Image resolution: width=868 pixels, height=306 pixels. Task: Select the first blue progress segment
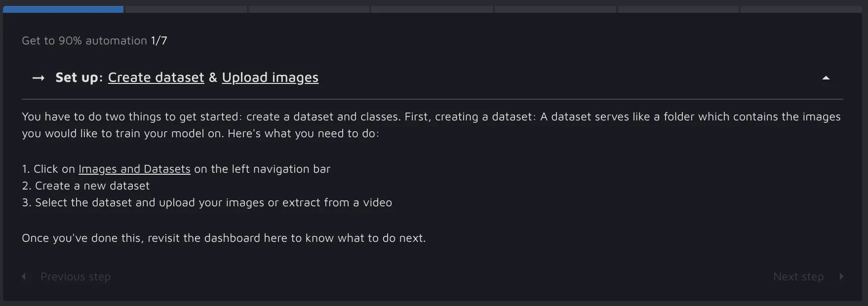coord(63,9)
